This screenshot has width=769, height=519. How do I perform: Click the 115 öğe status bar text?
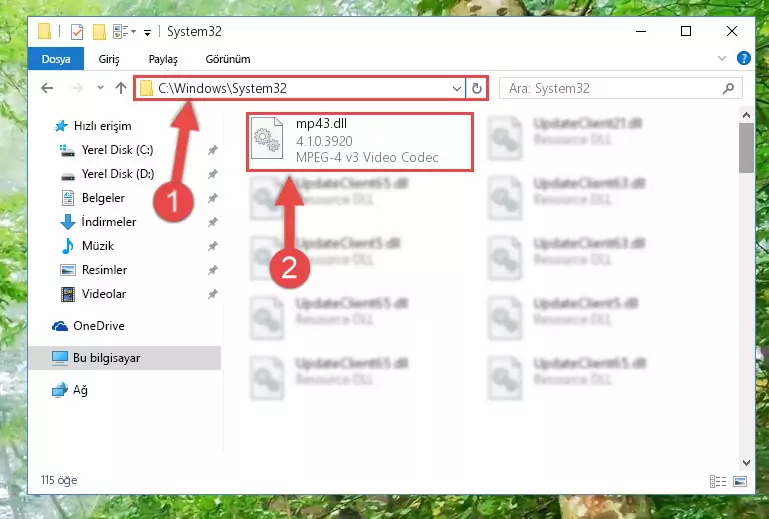coord(59,480)
